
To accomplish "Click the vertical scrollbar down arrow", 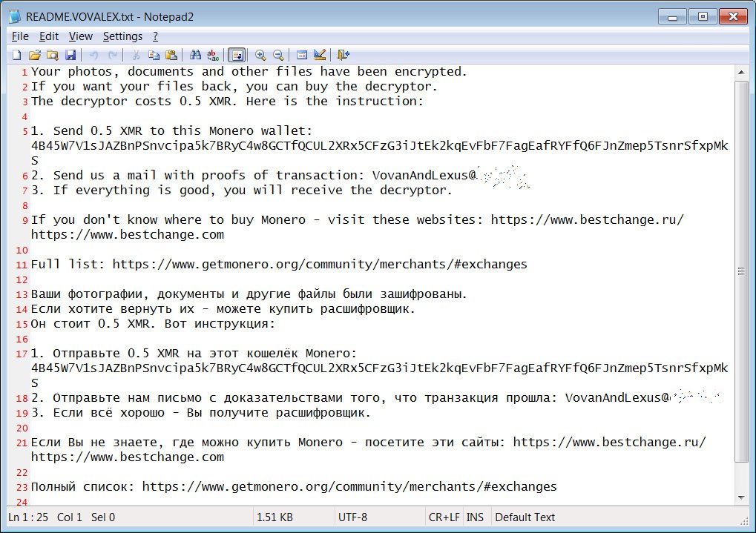I will point(741,497).
